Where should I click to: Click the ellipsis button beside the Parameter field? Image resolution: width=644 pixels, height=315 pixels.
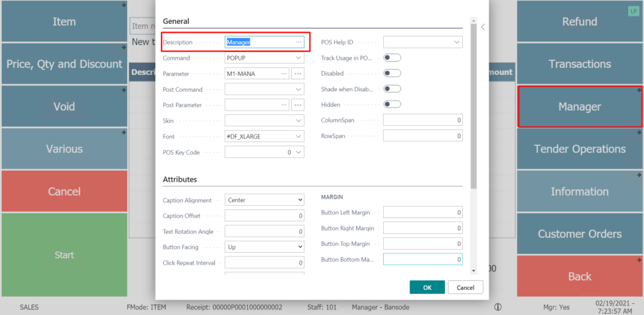[297, 74]
